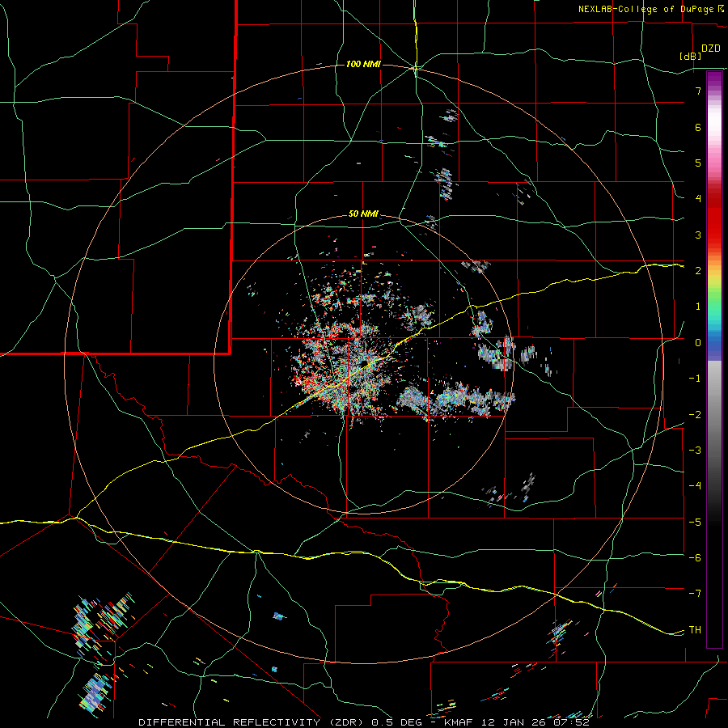The image size is (728, 728).
Task: Click the 50 NMI range ring label
Action: click(x=363, y=214)
